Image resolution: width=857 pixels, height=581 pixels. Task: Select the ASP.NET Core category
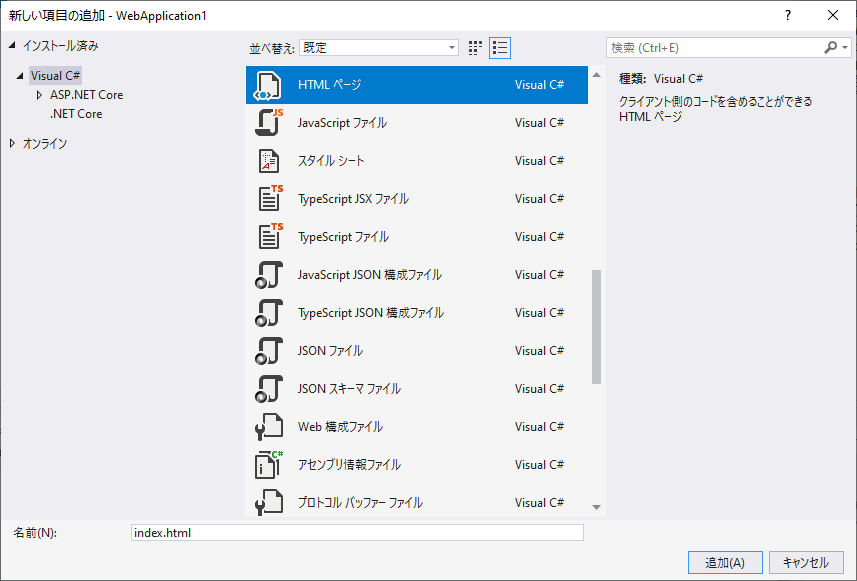(86, 95)
